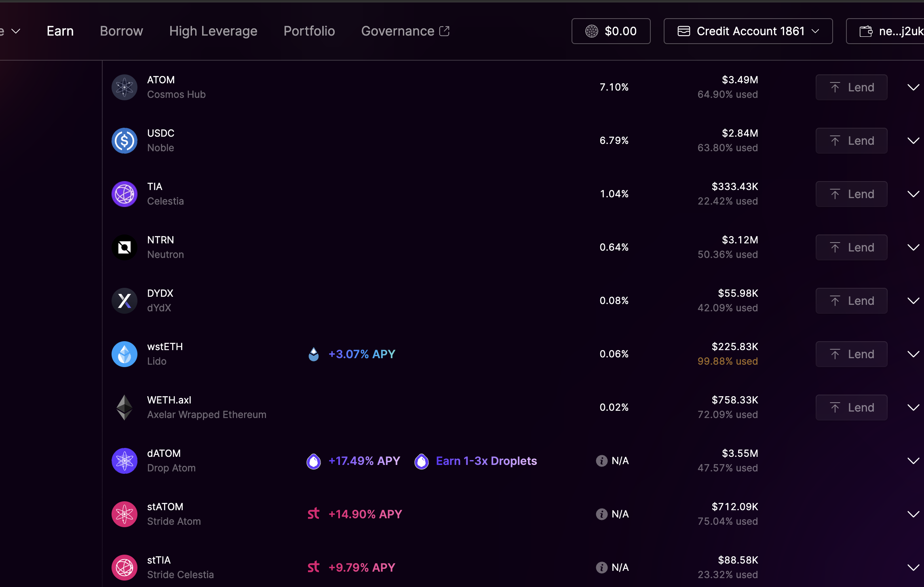
Task: Switch to the Borrow tab
Action: pyautogui.click(x=121, y=31)
